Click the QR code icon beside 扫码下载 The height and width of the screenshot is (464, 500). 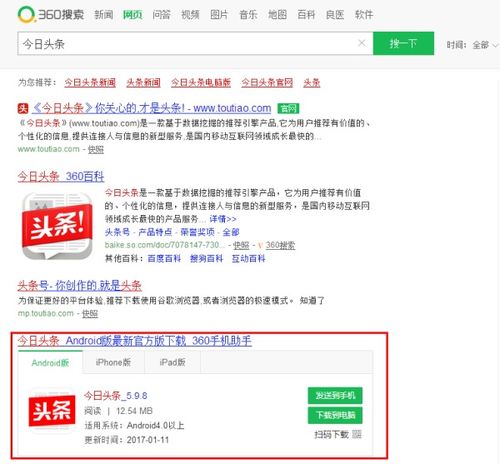[357, 434]
